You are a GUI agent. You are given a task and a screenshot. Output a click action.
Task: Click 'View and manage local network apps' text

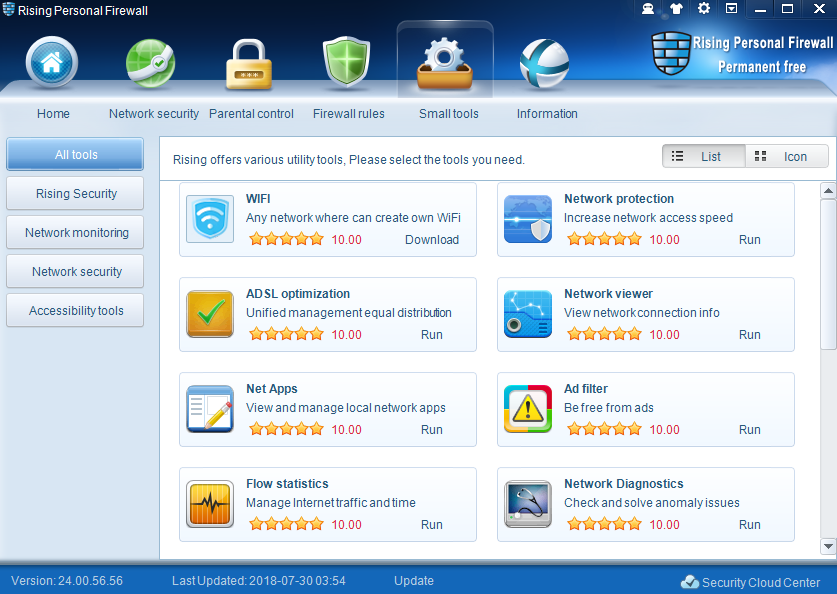click(x=345, y=408)
